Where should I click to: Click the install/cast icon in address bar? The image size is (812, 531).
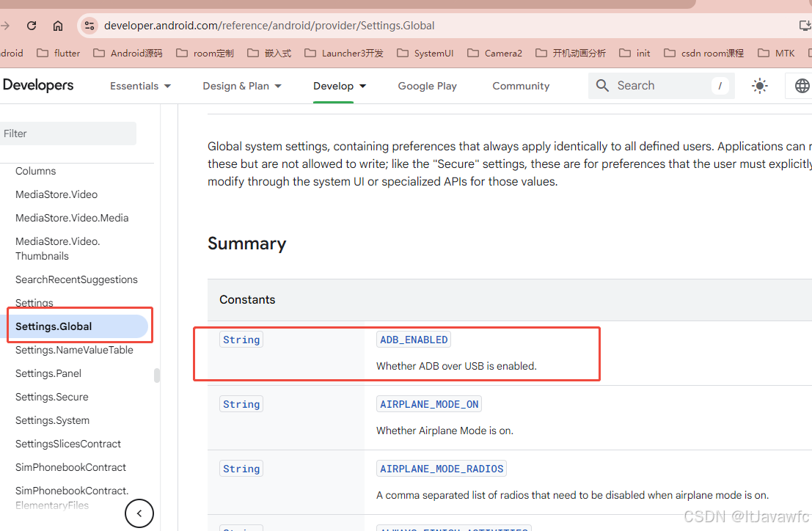[x=805, y=26]
